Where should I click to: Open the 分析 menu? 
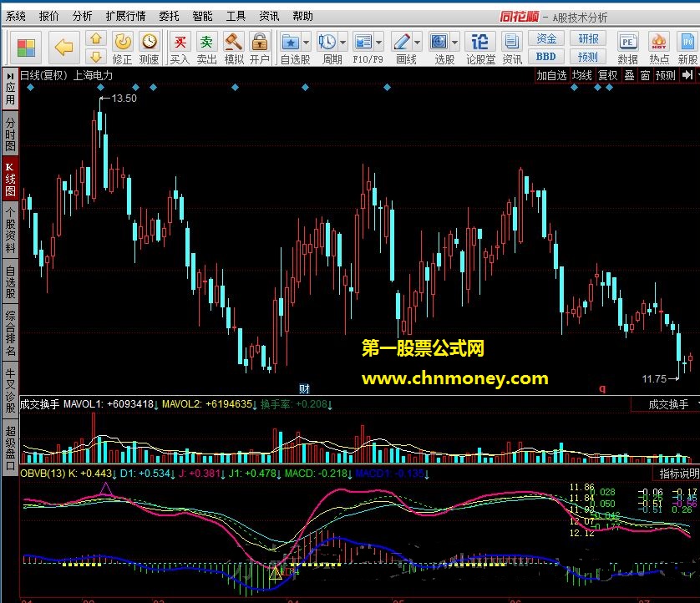pos(82,17)
